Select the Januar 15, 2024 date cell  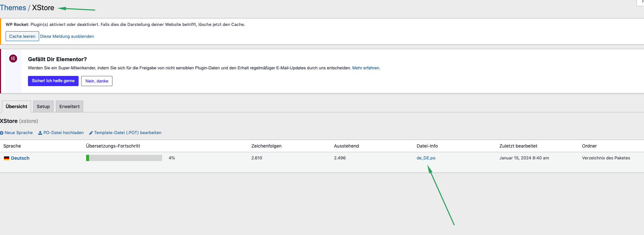[524, 158]
